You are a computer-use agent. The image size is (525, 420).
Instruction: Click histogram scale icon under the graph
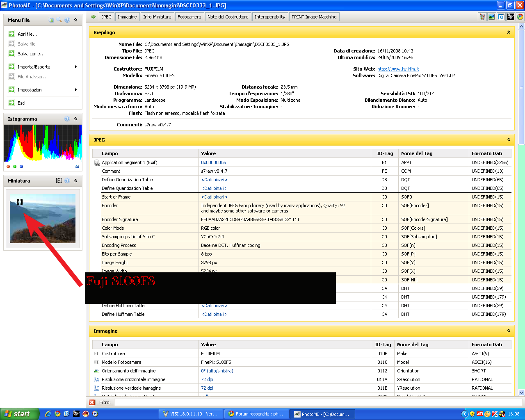point(77,167)
